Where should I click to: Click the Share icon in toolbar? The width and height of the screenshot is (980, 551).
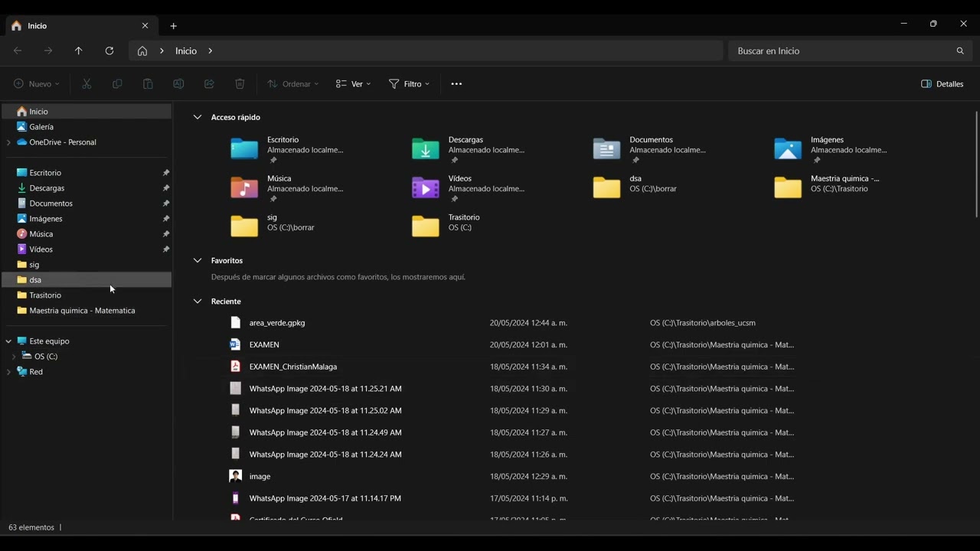209,84
